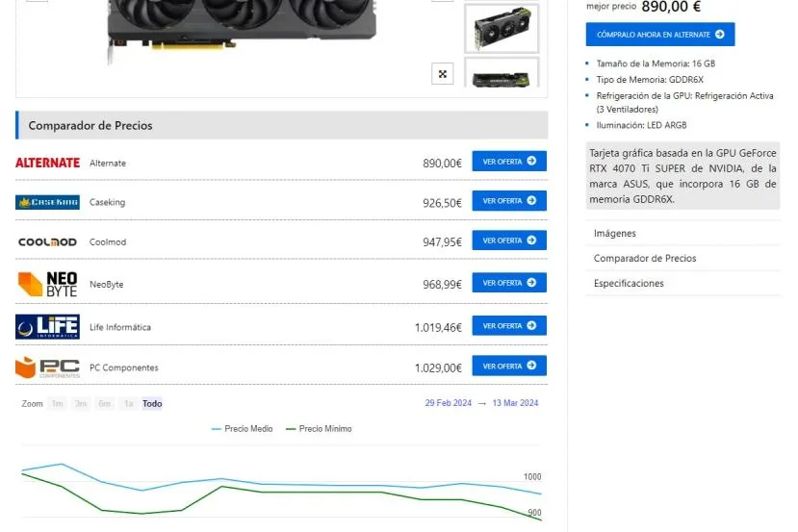798x532 pixels.
Task: Click the PC Componentes store name text
Action: tap(123, 367)
